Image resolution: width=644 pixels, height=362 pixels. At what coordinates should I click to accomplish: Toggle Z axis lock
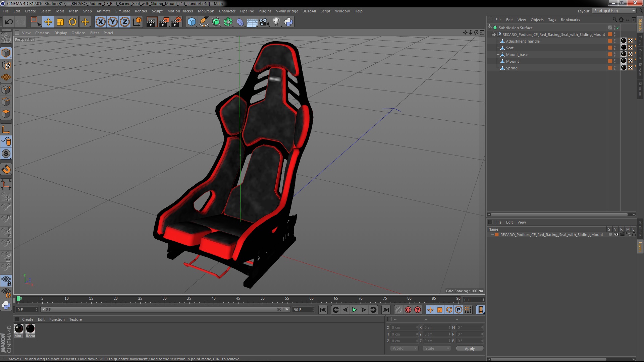(x=125, y=22)
